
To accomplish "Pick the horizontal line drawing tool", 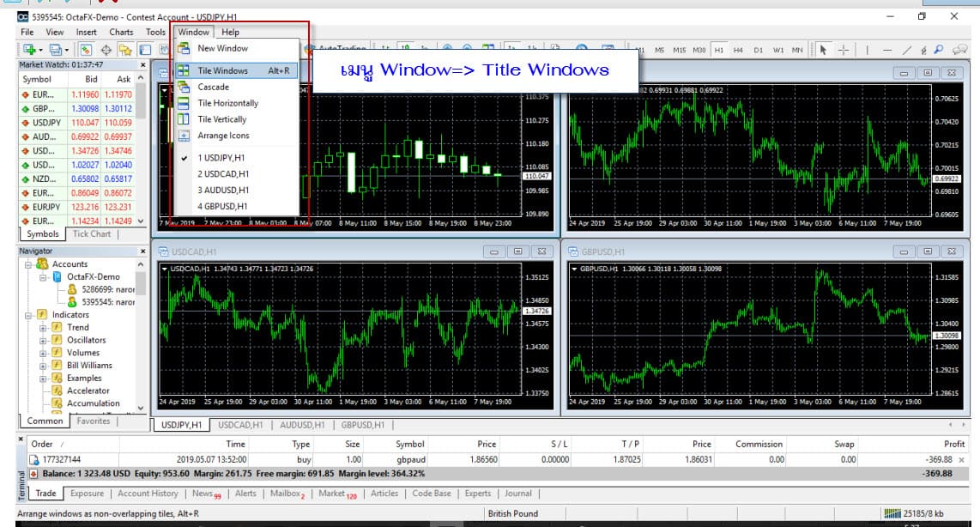I will pos(887,50).
